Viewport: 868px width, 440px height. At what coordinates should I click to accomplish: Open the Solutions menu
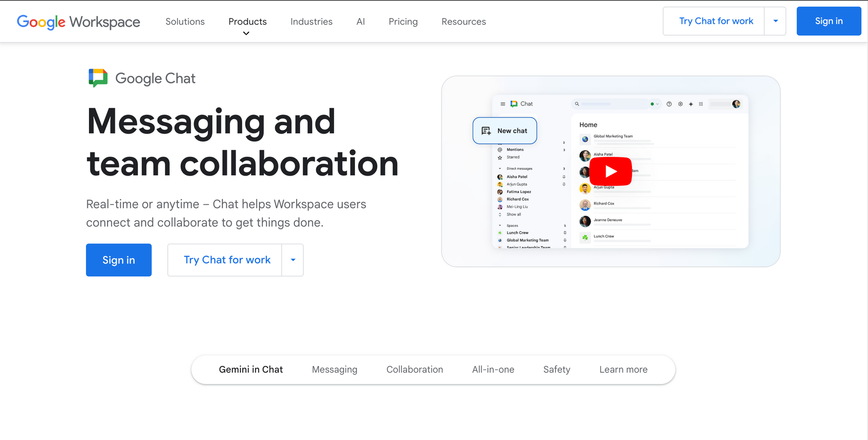[x=185, y=22]
